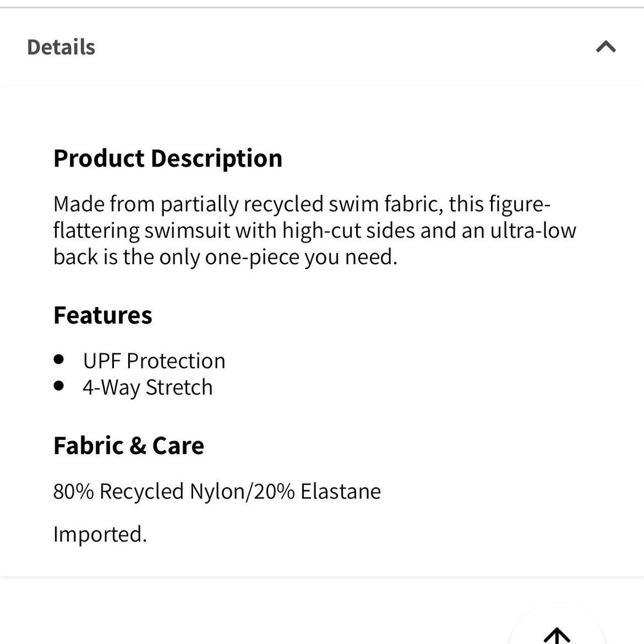Tap the scroll-to-top arrow button
This screenshot has width=644, height=644.
tap(557, 635)
